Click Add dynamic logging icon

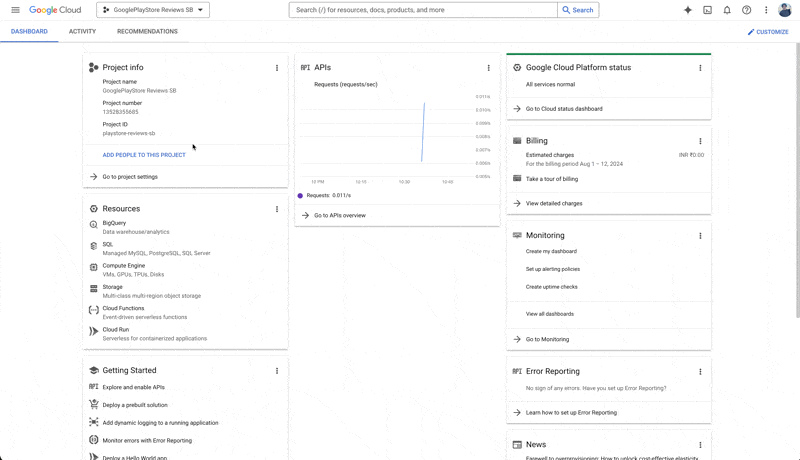(x=93, y=422)
